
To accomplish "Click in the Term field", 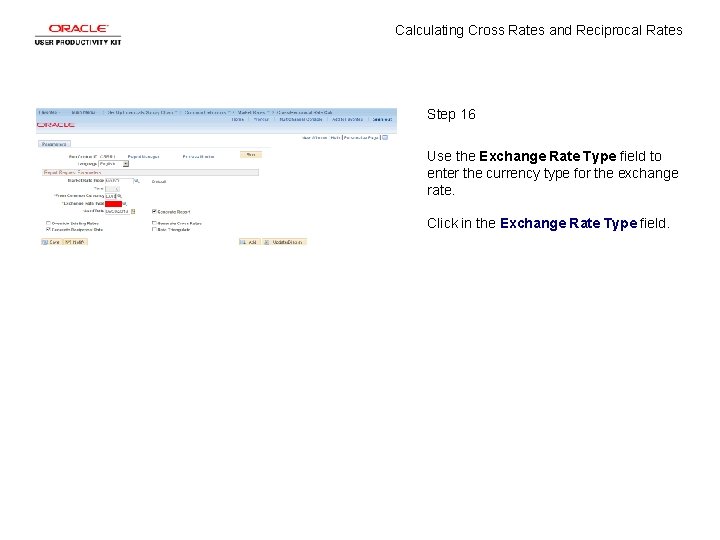I will click(x=112, y=189).
